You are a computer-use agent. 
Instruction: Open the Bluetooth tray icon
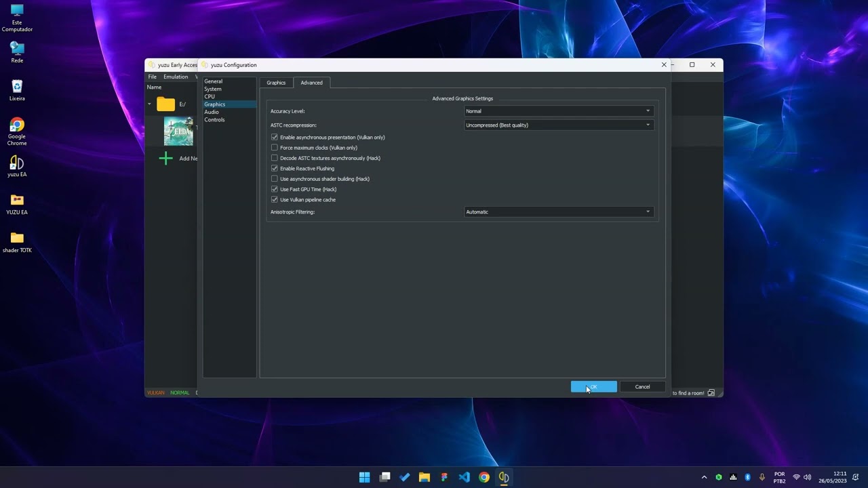tap(748, 477)
